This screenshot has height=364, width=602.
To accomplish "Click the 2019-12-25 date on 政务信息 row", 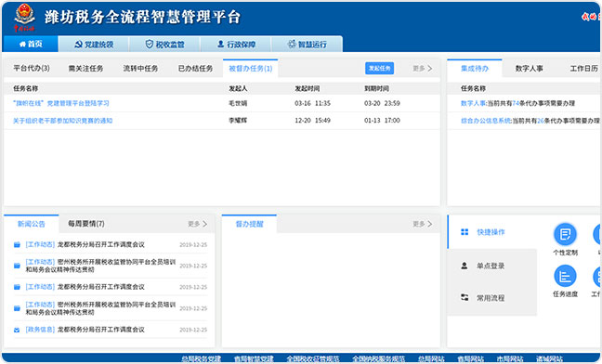I will click(193, 330).
